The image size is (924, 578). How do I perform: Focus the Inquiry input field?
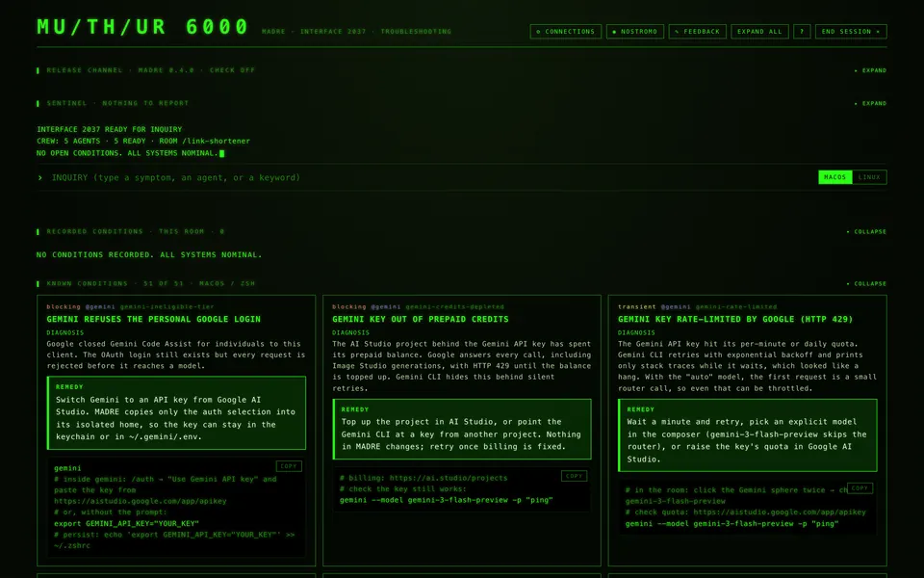point(424,177)
